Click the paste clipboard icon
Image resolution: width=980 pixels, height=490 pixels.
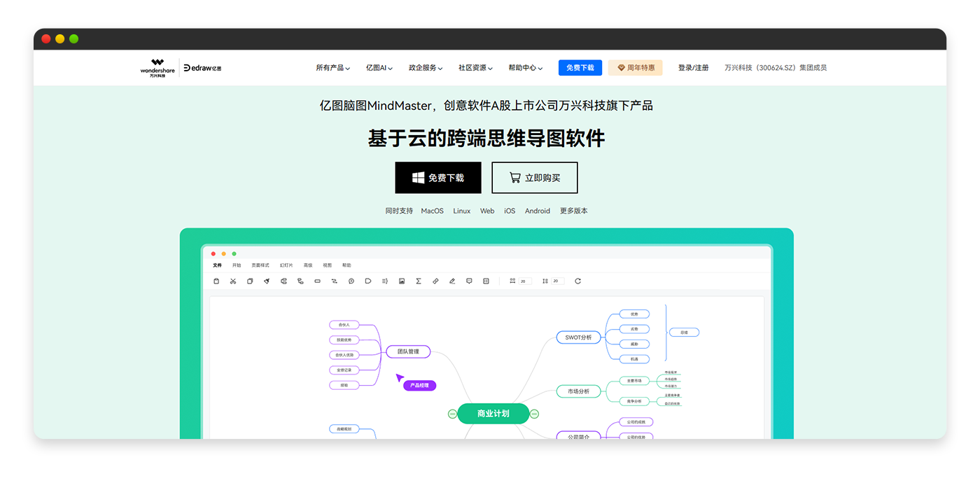[x=216, y=281]
